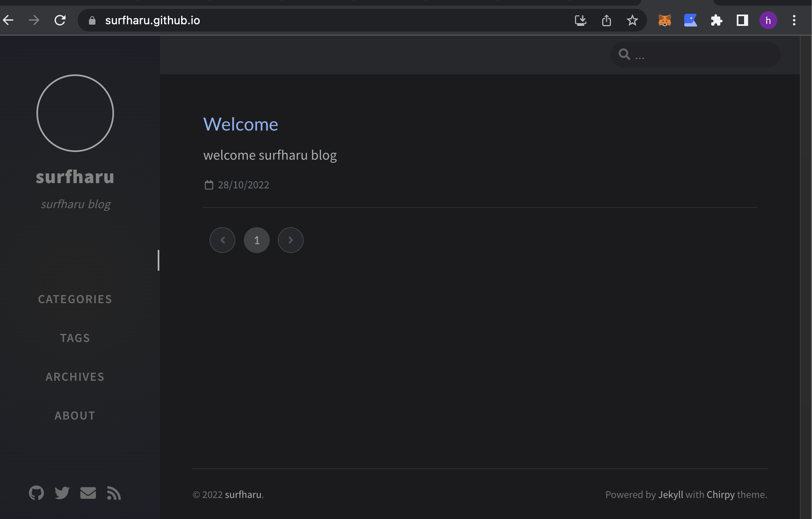Open the Twitter icon in sidebar
This screenshot has width=812, height=519.
[62, 493]
